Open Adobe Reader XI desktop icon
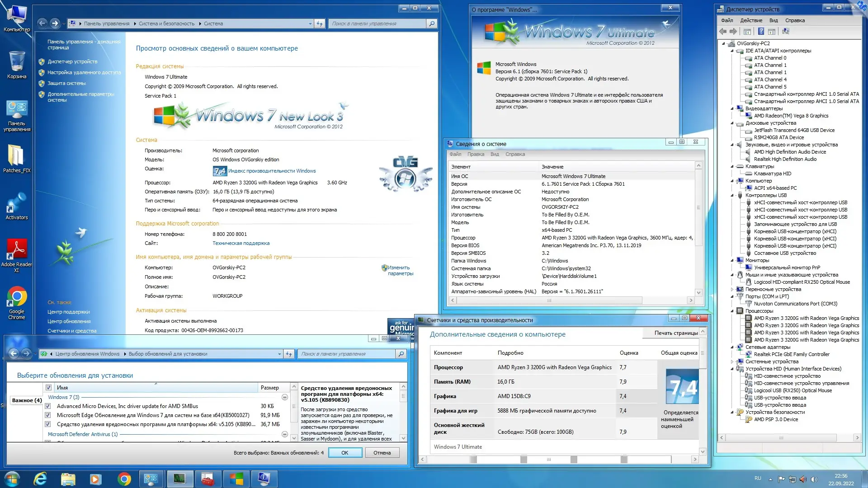The image size is (868, 488). click(17, 249)
